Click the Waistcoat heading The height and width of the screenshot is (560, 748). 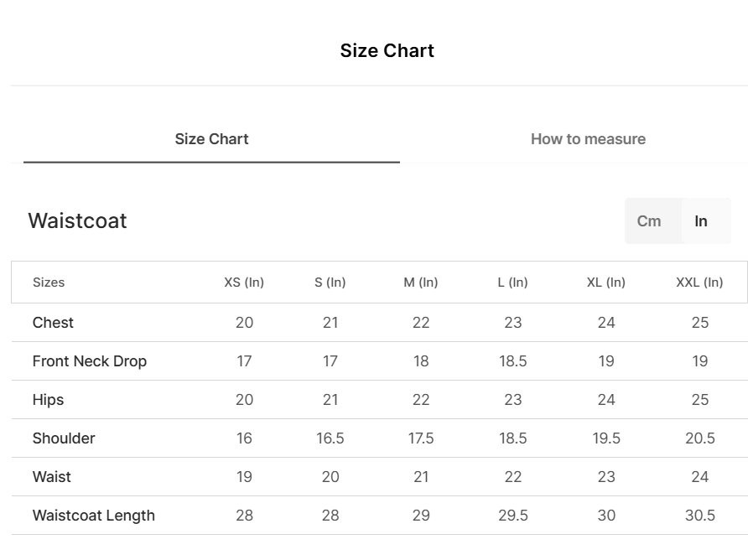(77, 220)
